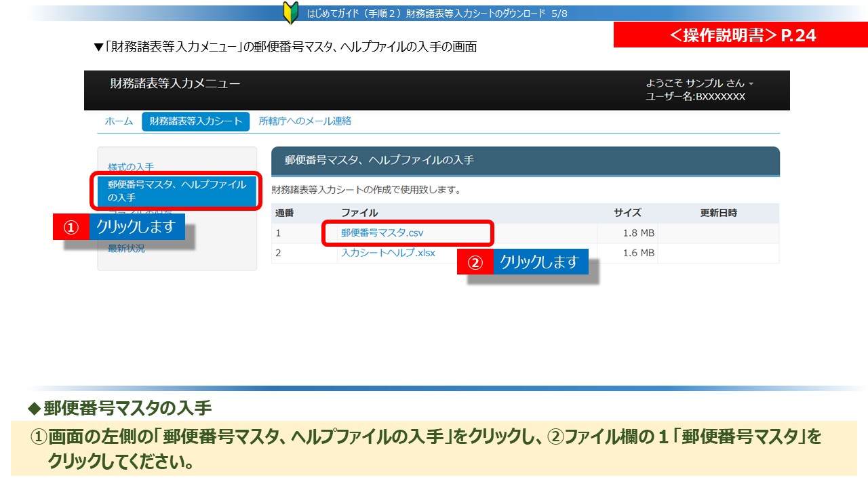Click the 通番 column header
The height and width of the screenshot is (488, 868).
pyautogui.click(x=285, y=213)
